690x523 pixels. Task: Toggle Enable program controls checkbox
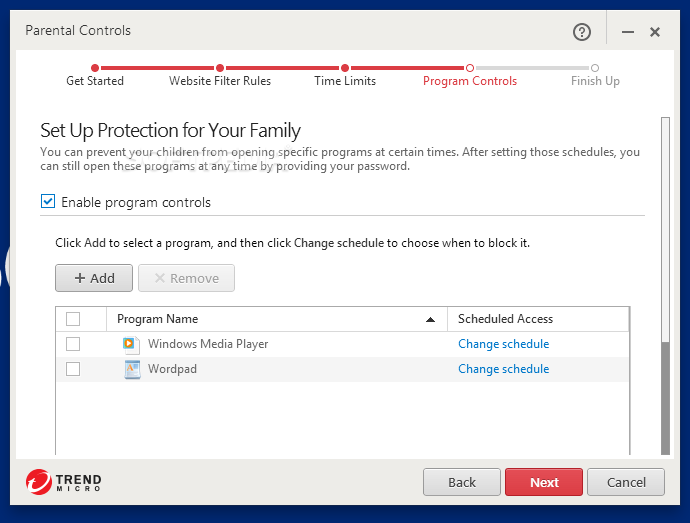coord(48,201)
